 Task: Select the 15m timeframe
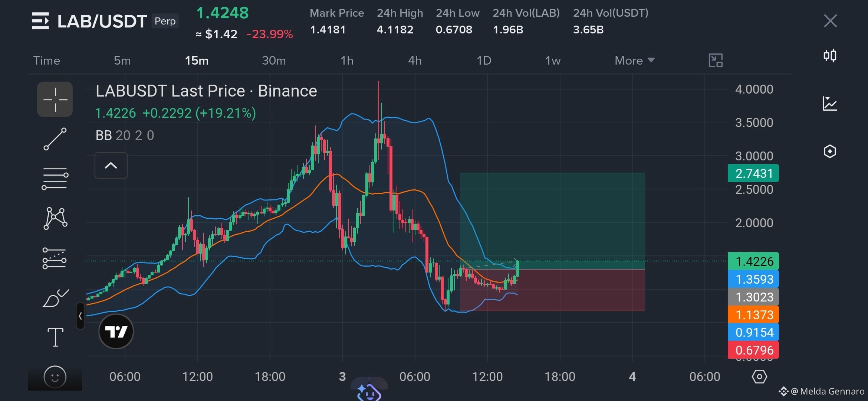click(x=197, y=61)
